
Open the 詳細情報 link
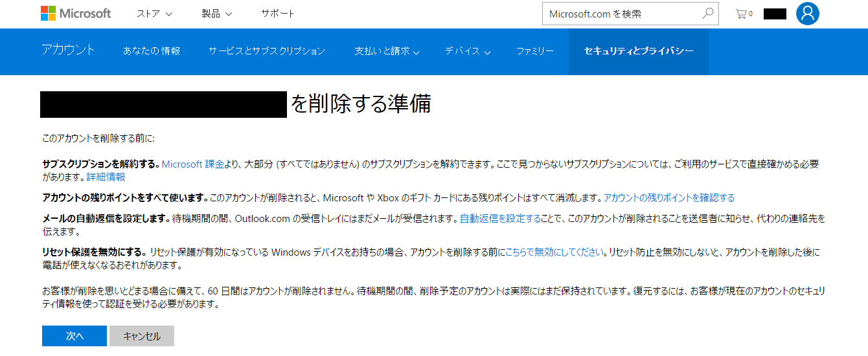coord(106,177)
